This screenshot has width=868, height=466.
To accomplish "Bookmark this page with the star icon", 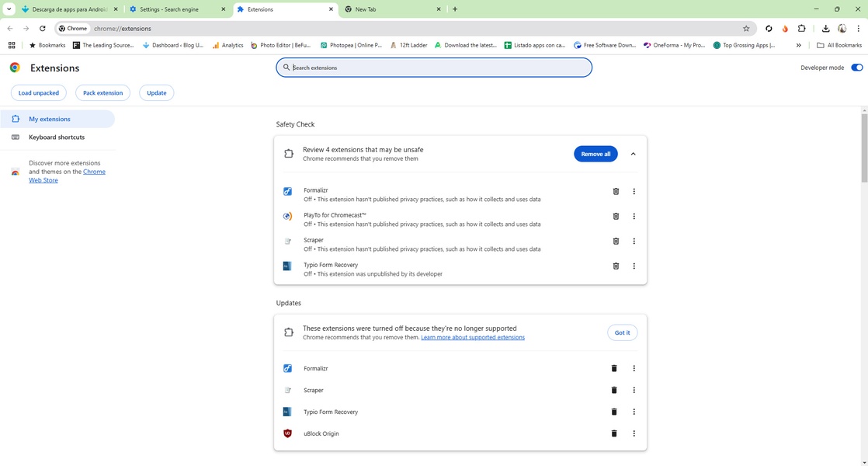I will click(746, 29).
